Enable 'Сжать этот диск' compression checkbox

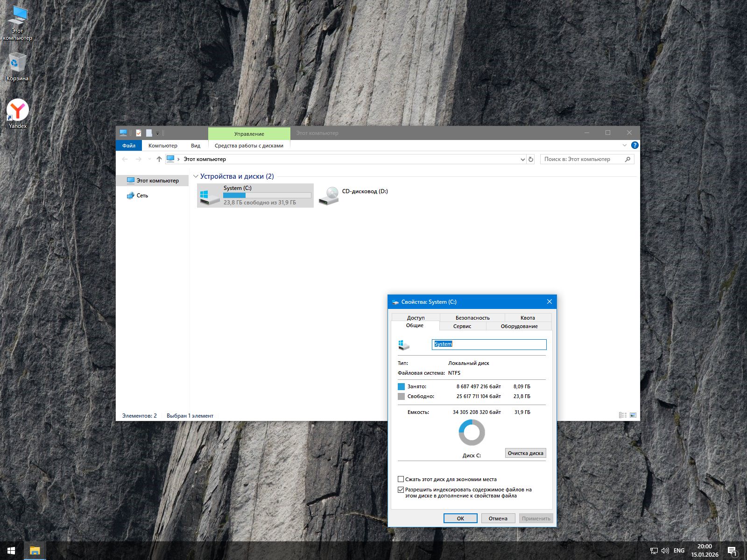click(x=401, y=479)
